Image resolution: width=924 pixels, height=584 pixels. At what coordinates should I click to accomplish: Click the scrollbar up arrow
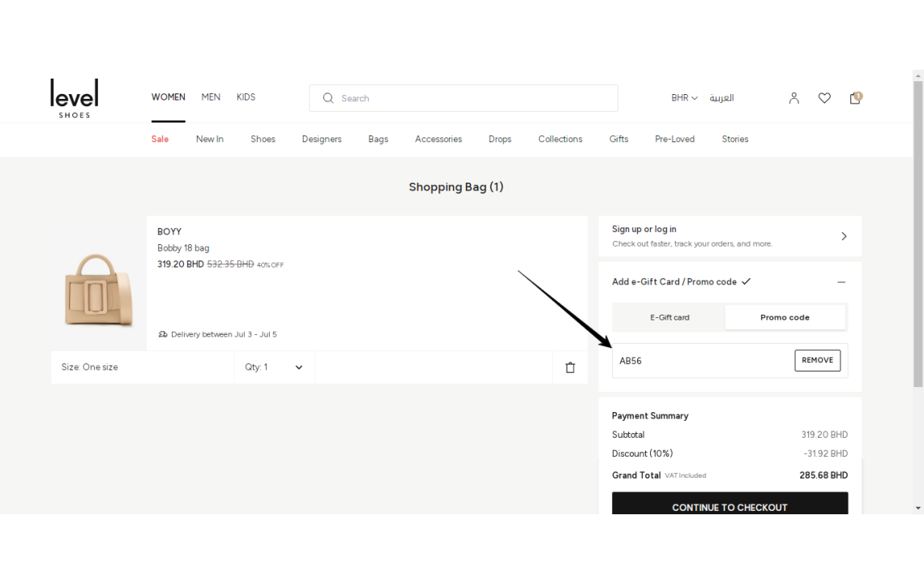point(918,75)
